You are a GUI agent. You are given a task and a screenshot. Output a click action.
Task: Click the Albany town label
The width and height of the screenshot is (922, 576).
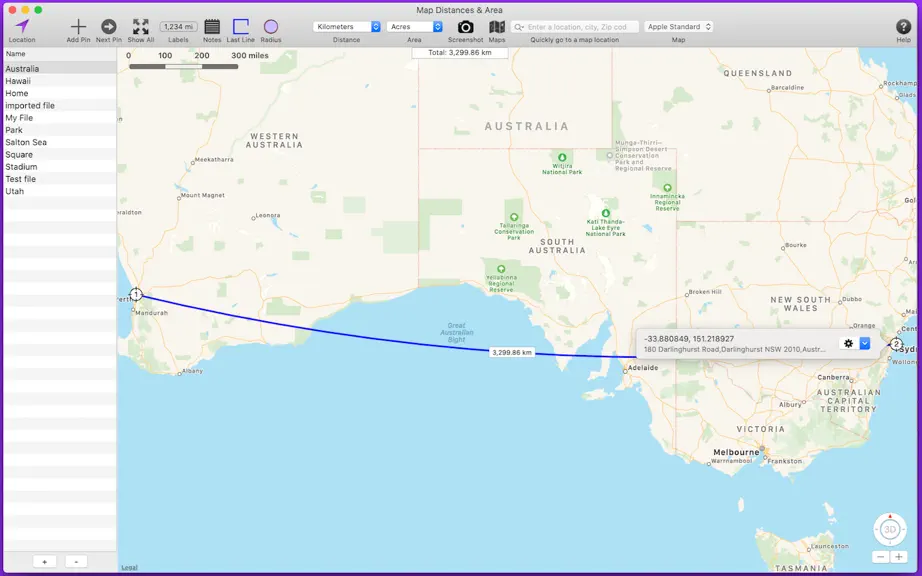tap(192, 371)
